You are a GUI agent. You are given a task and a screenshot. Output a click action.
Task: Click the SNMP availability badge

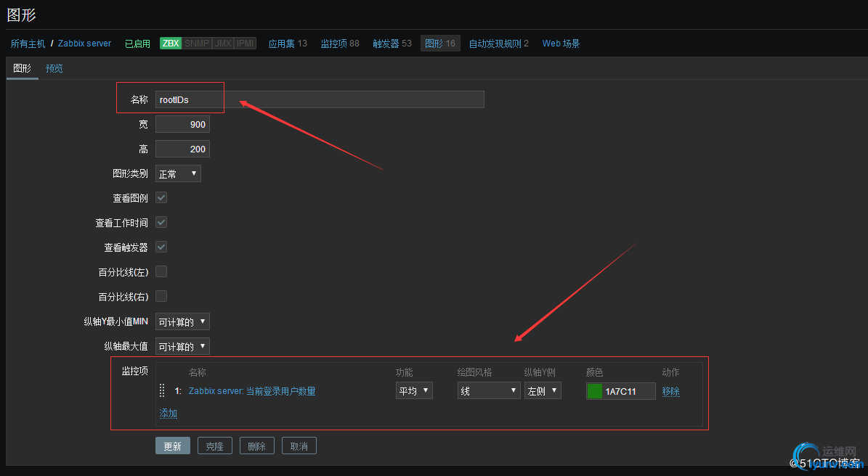coord(197,43)
